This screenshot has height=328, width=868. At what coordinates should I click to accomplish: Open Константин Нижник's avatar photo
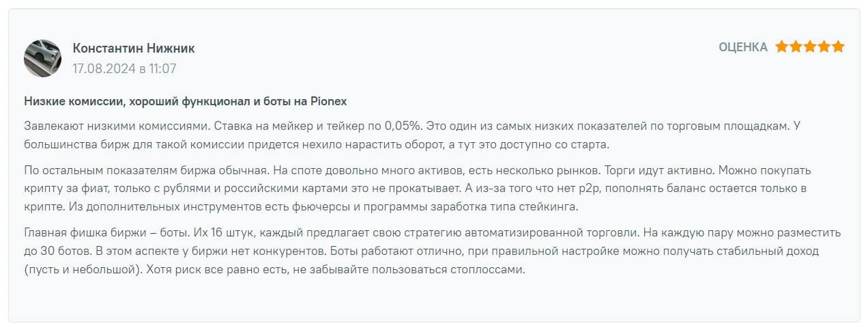(x=43, y=58)
